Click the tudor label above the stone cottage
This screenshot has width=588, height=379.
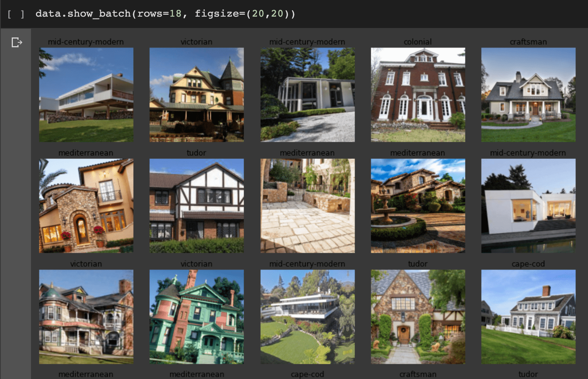pos(418,264)
